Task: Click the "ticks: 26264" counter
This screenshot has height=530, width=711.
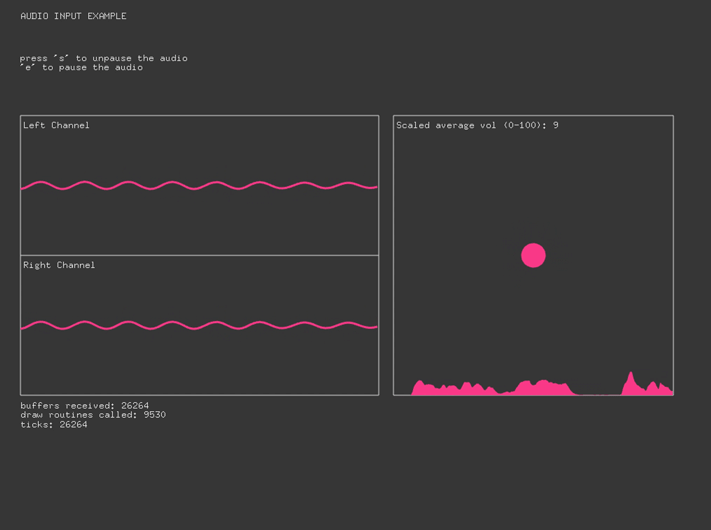Action: [x=53, y=425]
